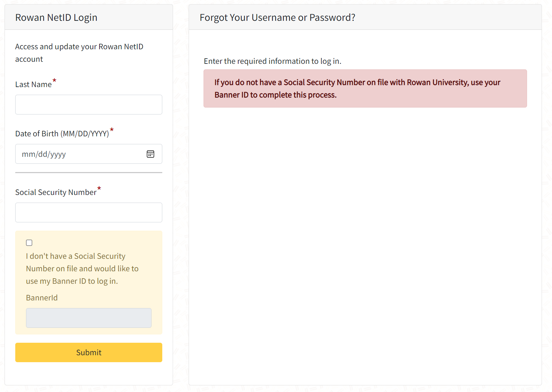Select the dd day segment of date
The image size is (552, 392).
tap(43, 154)
